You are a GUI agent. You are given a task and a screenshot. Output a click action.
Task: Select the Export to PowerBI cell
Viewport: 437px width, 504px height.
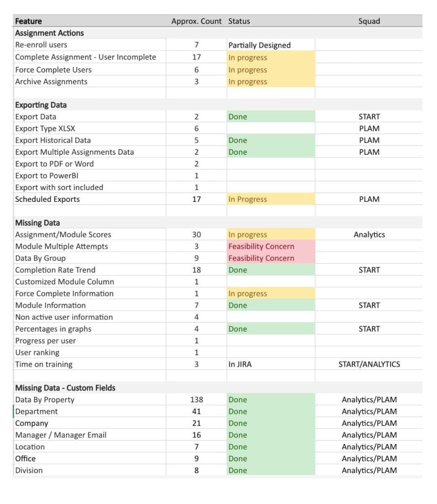click(90, 176)
